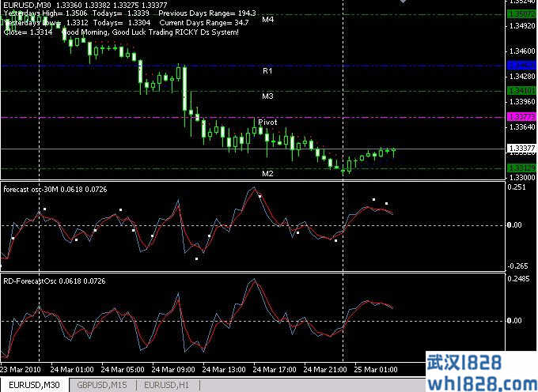Select the EURUSD,M30 chart tab
The width and height of the screenshot is (538, 392).
click(34, 385)
